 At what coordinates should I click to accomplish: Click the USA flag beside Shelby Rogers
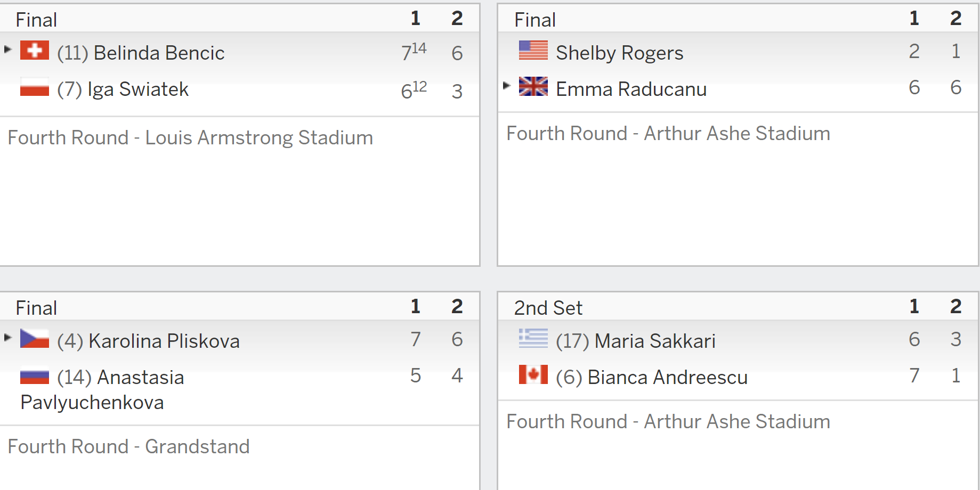click(x=533, y=51)
